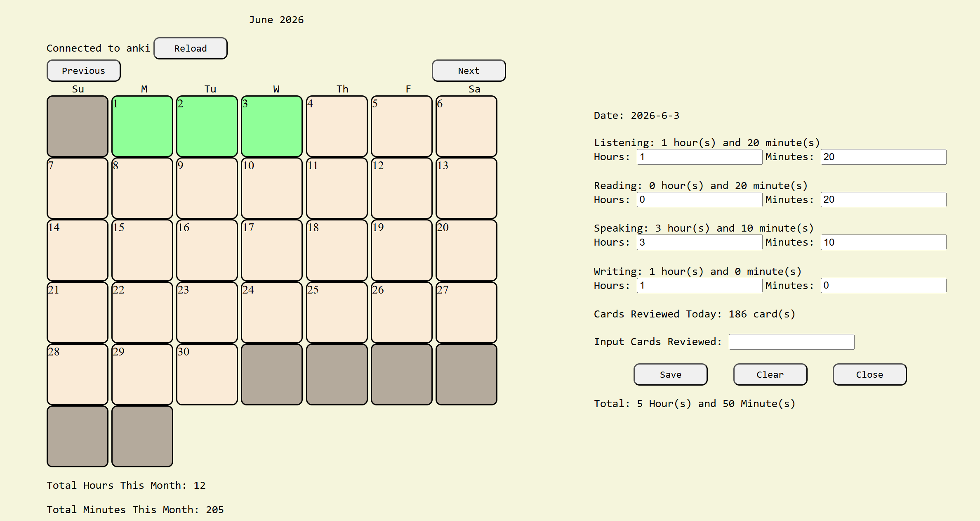Open calendar day 27
This screenshot has height=521, width=980.
pos(466,313)
